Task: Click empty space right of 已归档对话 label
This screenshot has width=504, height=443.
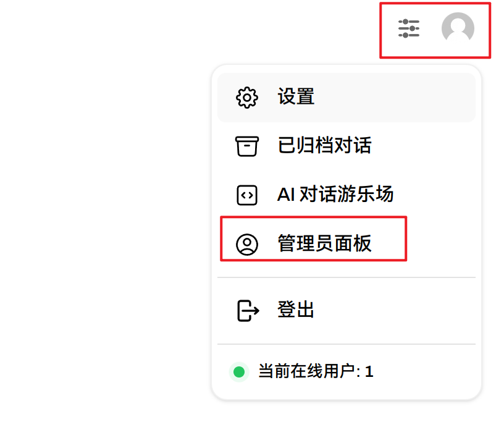Action: pos(426,146)
